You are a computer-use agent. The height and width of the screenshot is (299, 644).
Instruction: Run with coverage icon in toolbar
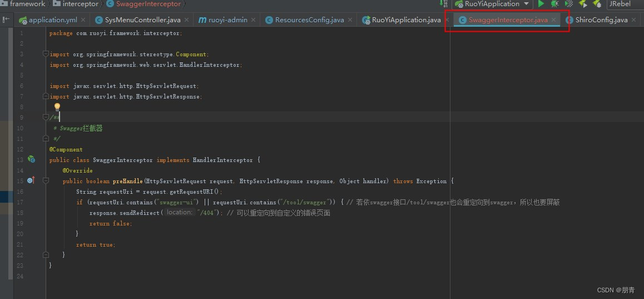point(569,4)
